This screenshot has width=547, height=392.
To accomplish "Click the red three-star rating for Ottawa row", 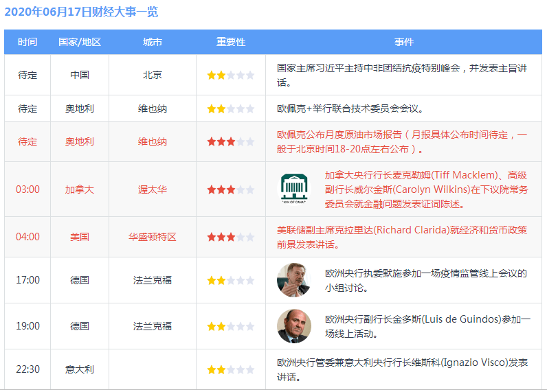I will [230, 189].
